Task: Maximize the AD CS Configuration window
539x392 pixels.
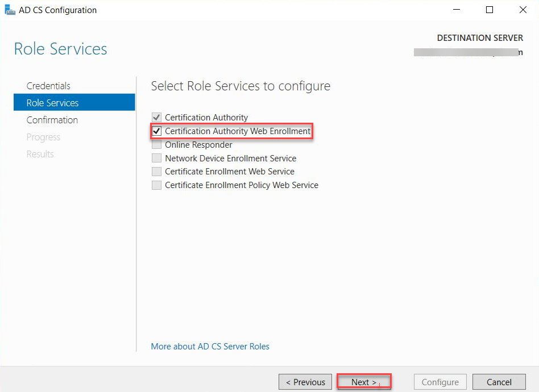Action: click(x=490, y=10)
